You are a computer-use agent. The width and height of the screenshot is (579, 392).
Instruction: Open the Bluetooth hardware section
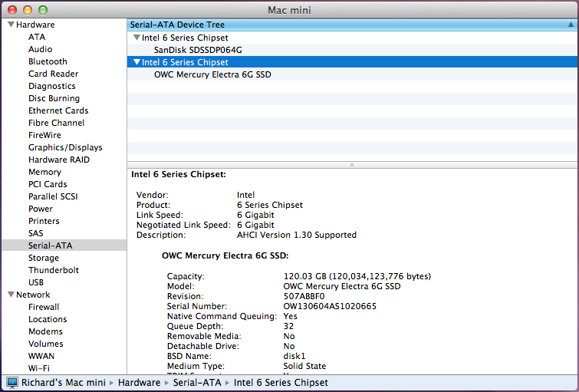point(48,61)
